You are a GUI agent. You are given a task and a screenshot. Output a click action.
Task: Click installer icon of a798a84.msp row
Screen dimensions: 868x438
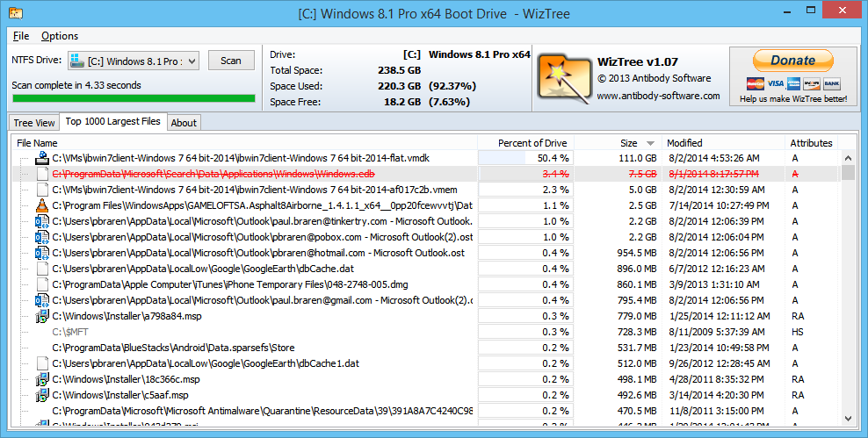(42, 316)
